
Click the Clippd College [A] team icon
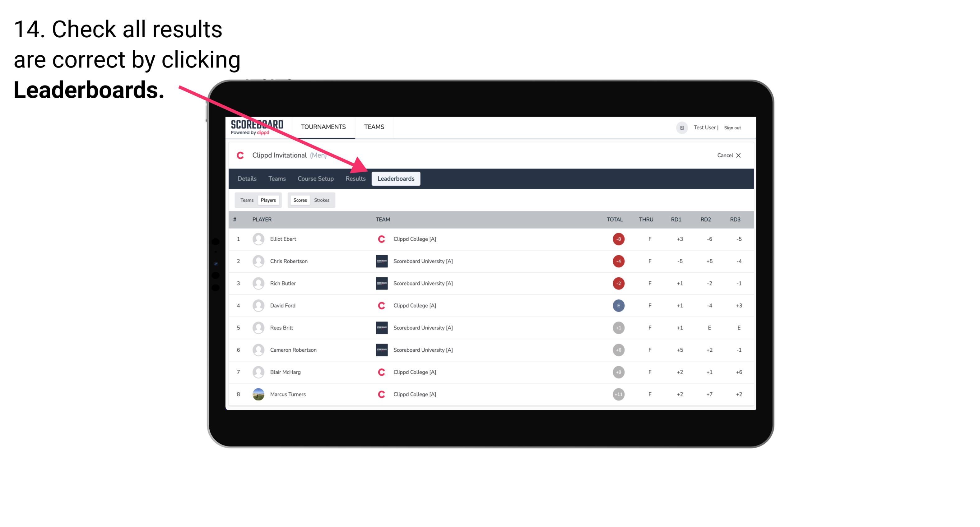point(379,238)
